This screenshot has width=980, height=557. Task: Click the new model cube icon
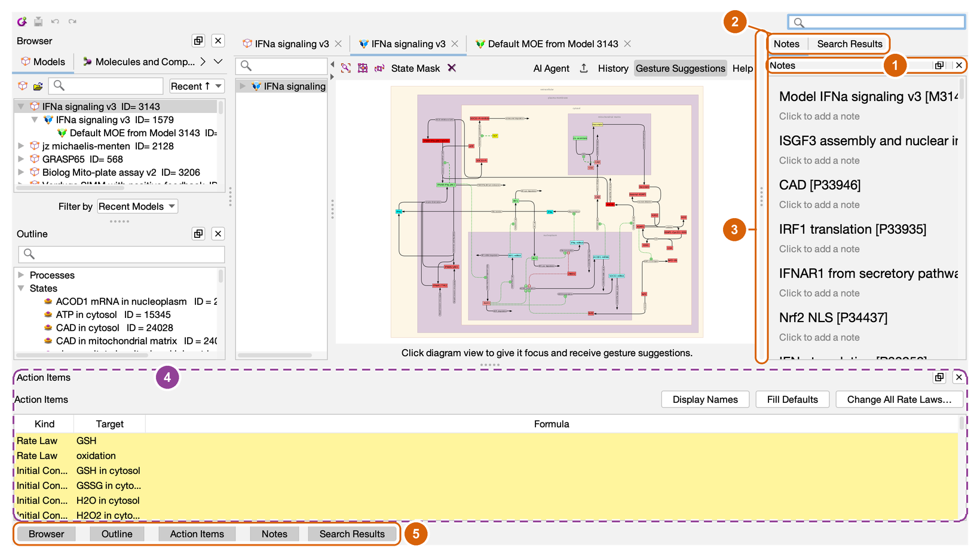(x=23, y=86)
